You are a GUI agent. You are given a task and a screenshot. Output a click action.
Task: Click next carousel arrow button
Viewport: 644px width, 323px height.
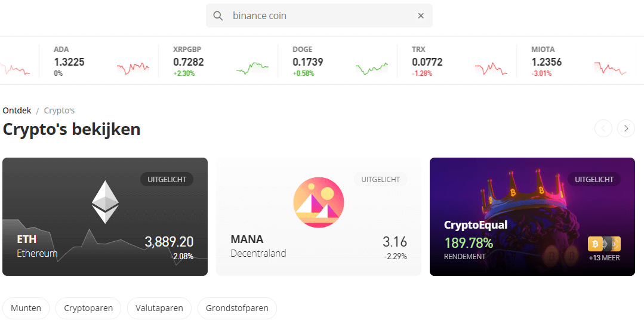point(626,128)
